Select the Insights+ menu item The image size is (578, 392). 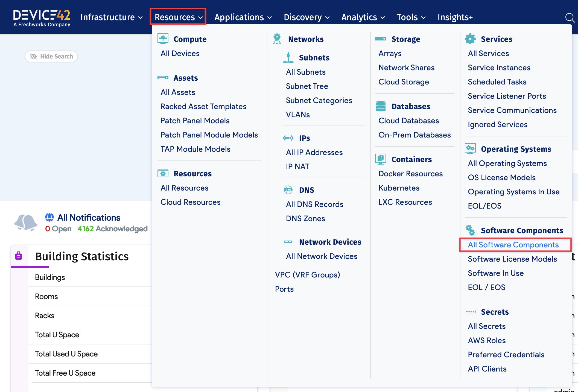click(455, 17)
